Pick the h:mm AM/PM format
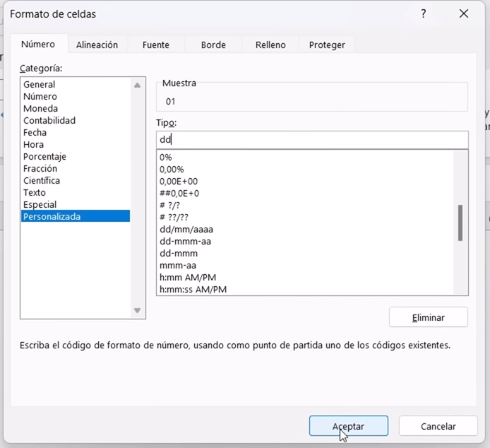 pos(305,278)
